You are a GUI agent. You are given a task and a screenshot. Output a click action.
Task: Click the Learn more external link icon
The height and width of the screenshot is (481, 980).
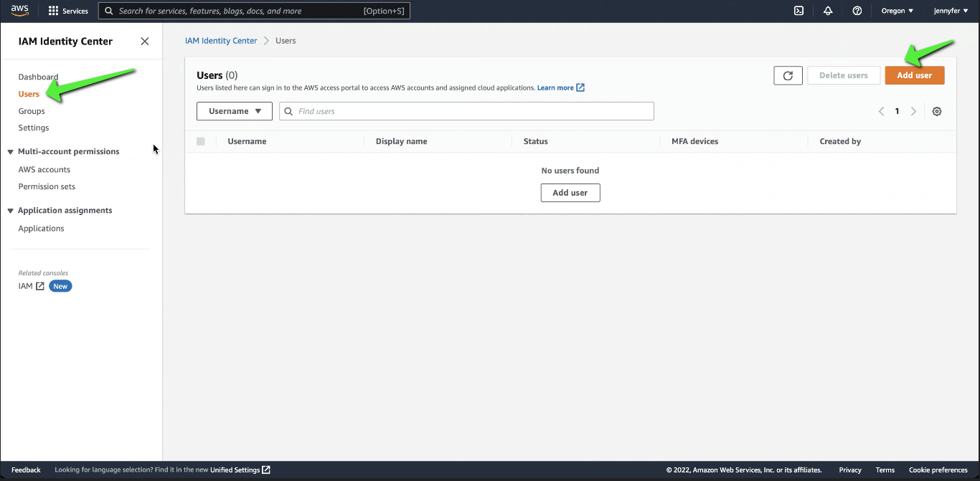[580, 87]
